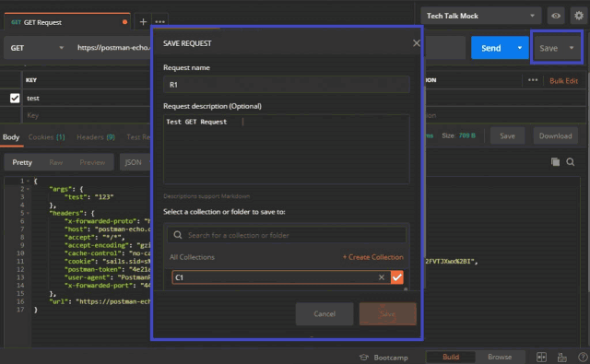The width and height of the screenshot is (590, 364).
Task: Open the environment quick look eye icon
Action: pyautogui.click(x=556, y=16)
